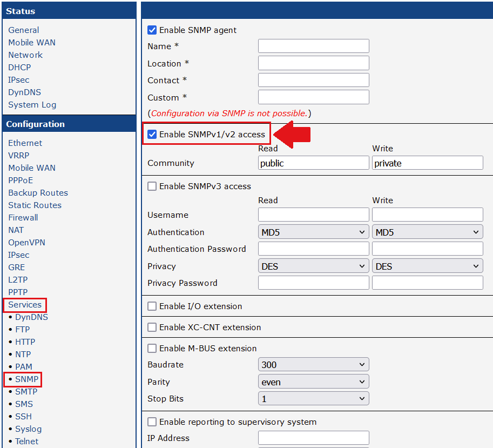Viewport: 493px width, 448px height.
Task: Uncheck the Enable SNMP agent checkbox
Action: pos(152,30)
